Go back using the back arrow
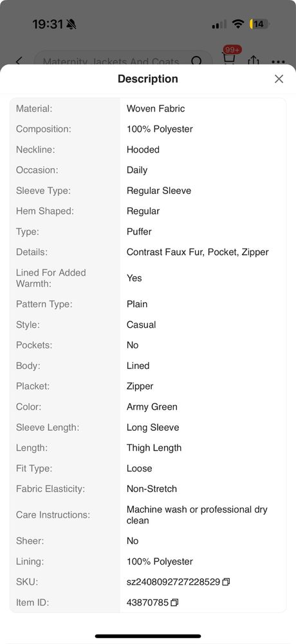Viewport: 296px width, 644px height. click(x=19, y=61)
